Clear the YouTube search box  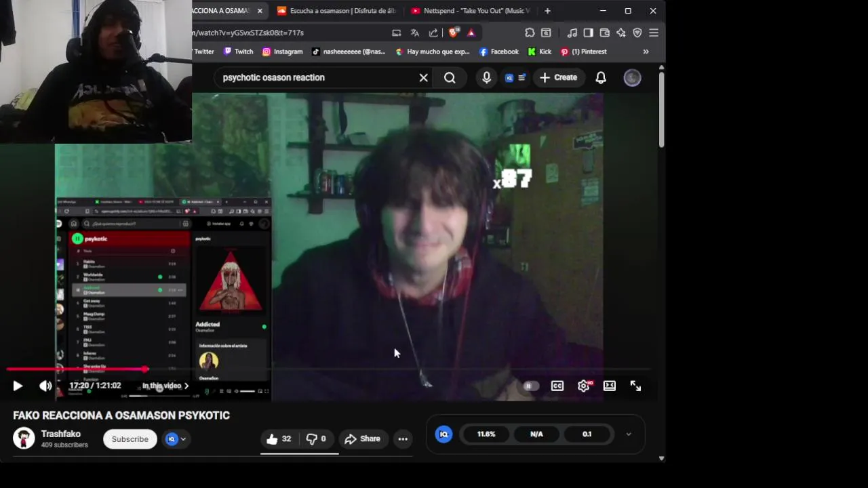tap(424, 77)
